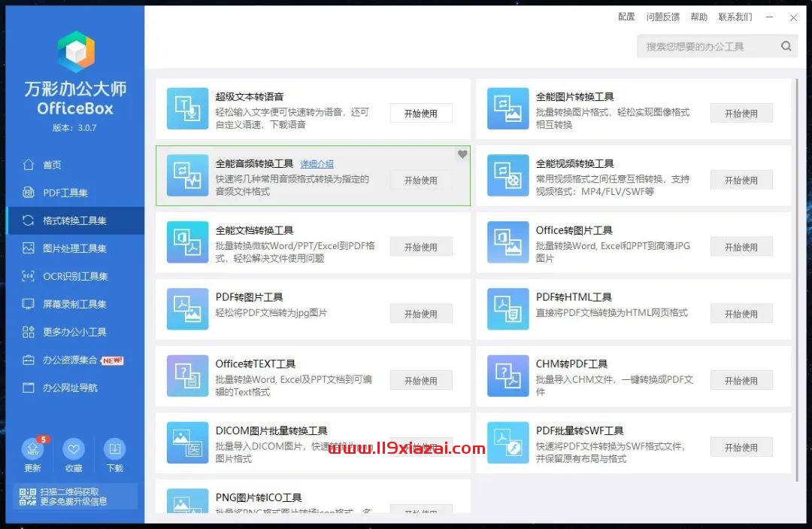This screenshot has width=812, height=529.
Task: Go to 首页 in sidebar
Action: (x=76, y=165)
